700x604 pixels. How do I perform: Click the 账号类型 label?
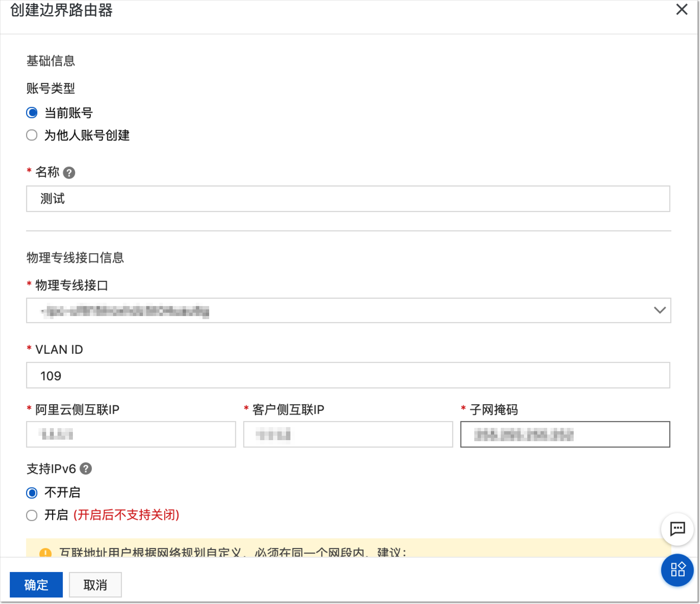coord(51,88)
